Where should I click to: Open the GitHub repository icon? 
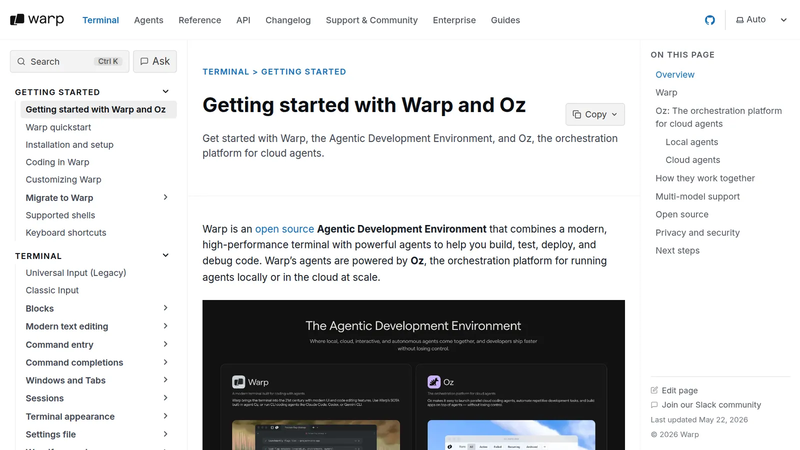710,20
